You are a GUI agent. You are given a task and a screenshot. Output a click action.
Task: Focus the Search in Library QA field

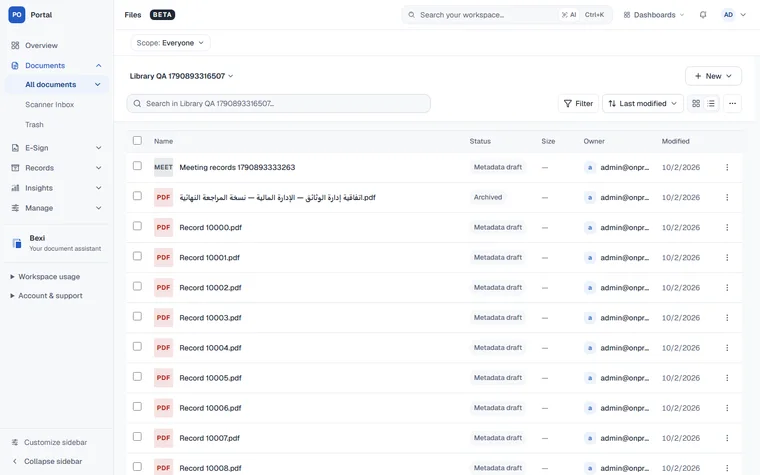click(278, 103)
